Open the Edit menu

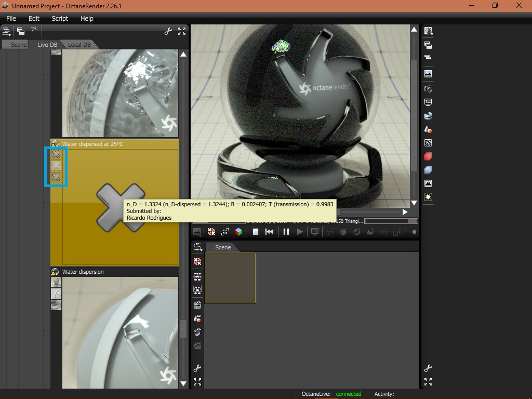pos(34,19)
